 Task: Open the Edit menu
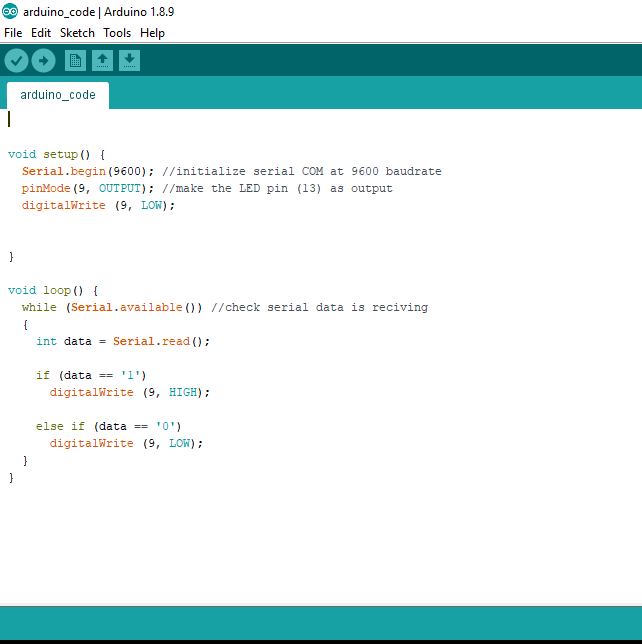click(41, 33)
